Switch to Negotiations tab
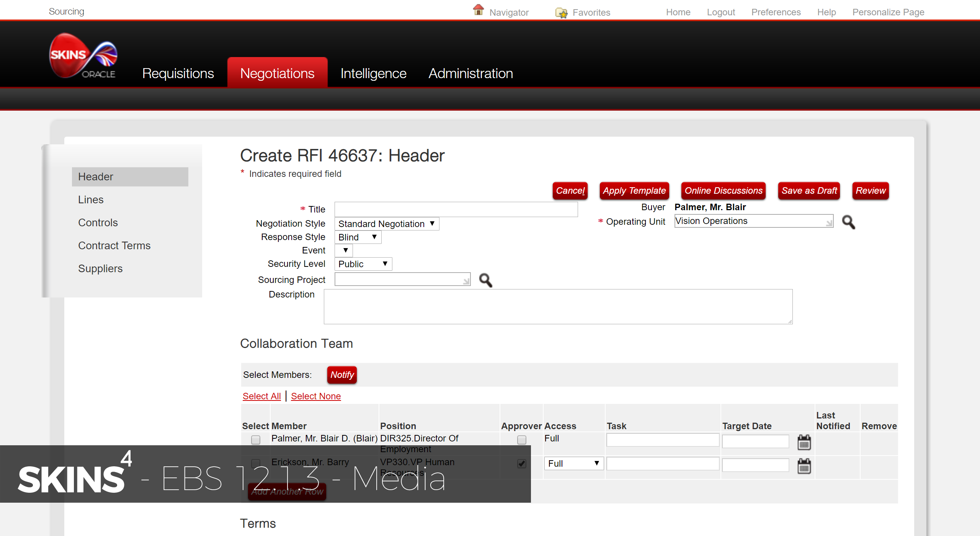 pyautogui.click(x=278, y=72)
